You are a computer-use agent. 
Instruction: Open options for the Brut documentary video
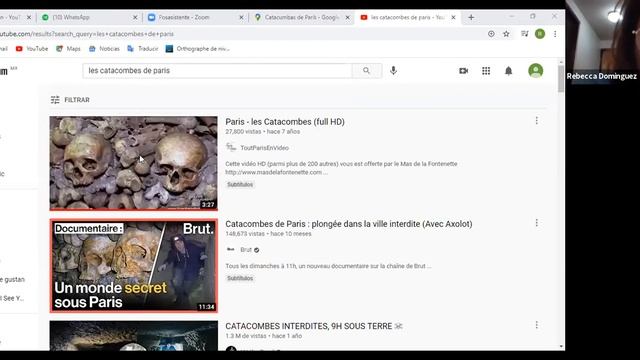tap(536, 222)
